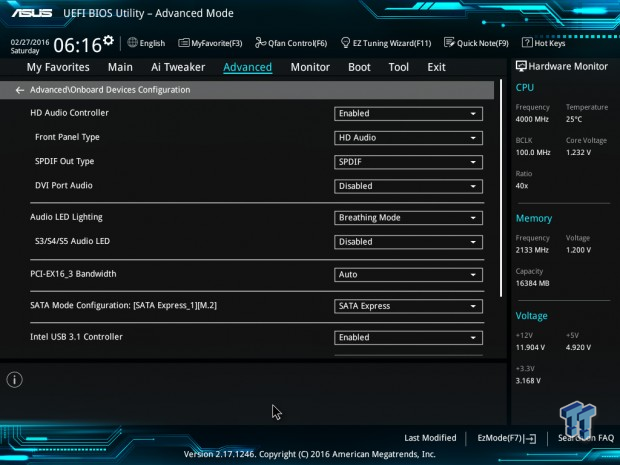Open the SATA Mode Configuration dropdown
This screenshot has height=465, width=620.
408,306
